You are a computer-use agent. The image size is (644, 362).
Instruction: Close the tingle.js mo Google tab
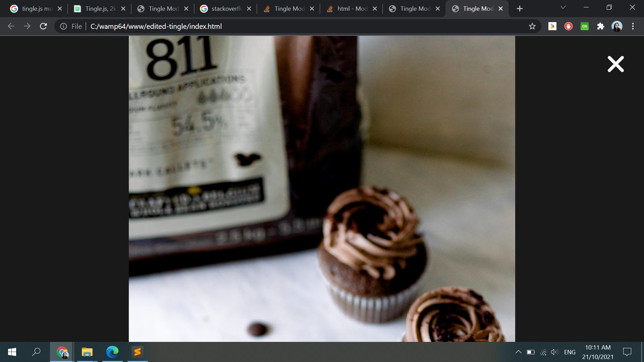pyautogui.click(x=60, y=9)
